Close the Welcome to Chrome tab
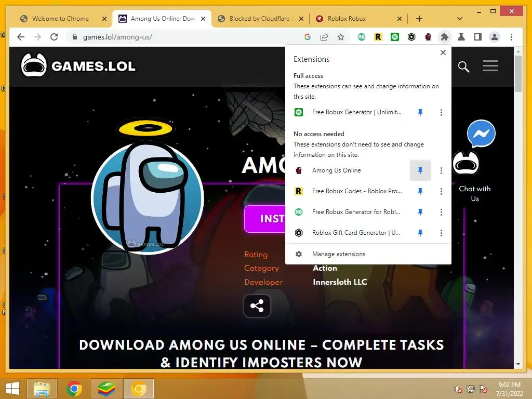Viewport: 532px width, 399px height. pos(104,19)
